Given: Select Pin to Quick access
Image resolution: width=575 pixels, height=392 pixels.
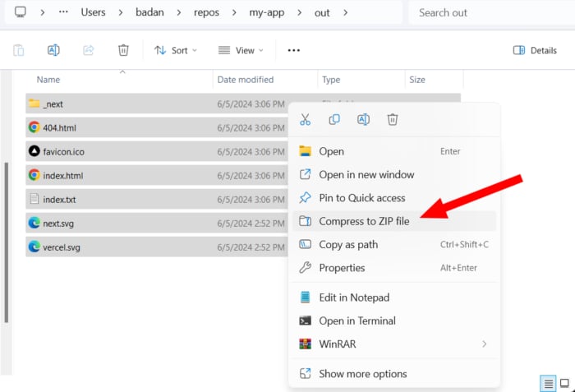Looking at the screenshot, I should tap(394, 198).
